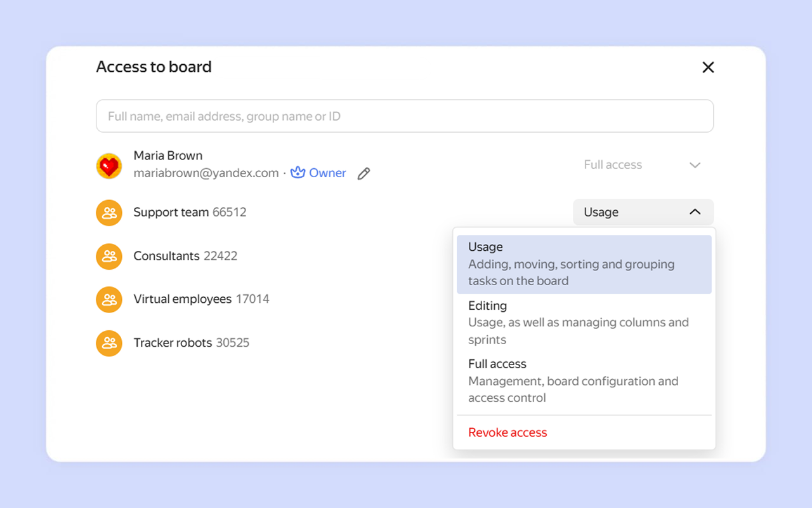Click the Tracker robots group icon
Screen dimensions: 812x508
point(109,343)
